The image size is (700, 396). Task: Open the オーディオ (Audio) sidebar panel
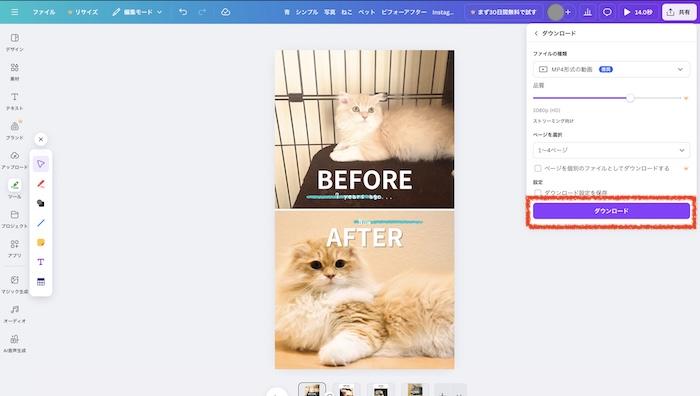(14, 314)
